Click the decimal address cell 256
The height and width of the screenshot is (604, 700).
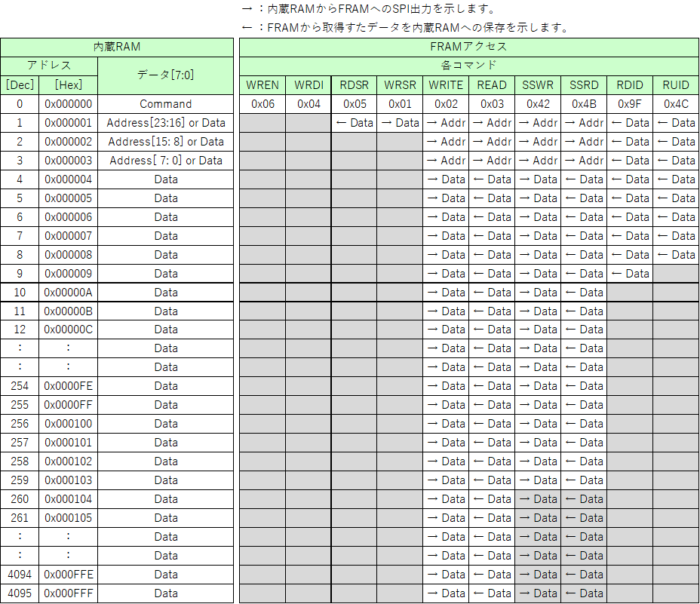pyautogui.click(x=19, y=424)
